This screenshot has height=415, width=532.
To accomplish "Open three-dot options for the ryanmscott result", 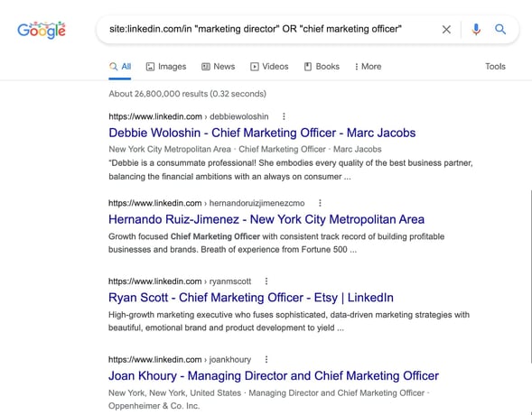I will point(266,281).
